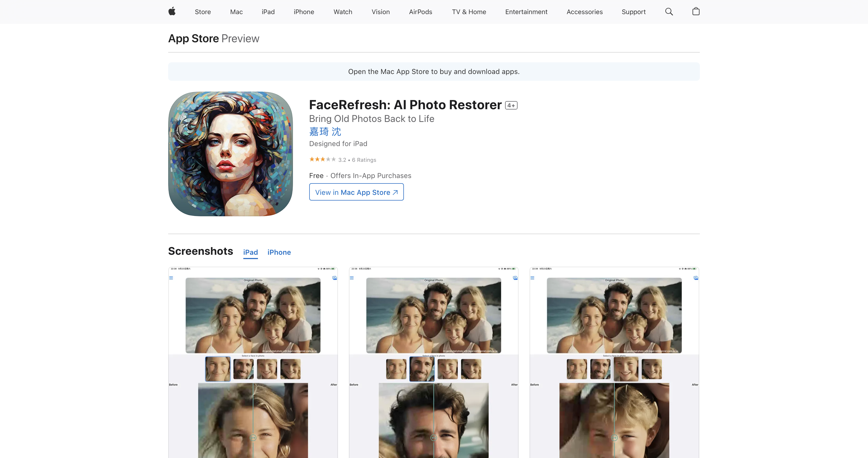Open the Support menu

tap(633, 12)
